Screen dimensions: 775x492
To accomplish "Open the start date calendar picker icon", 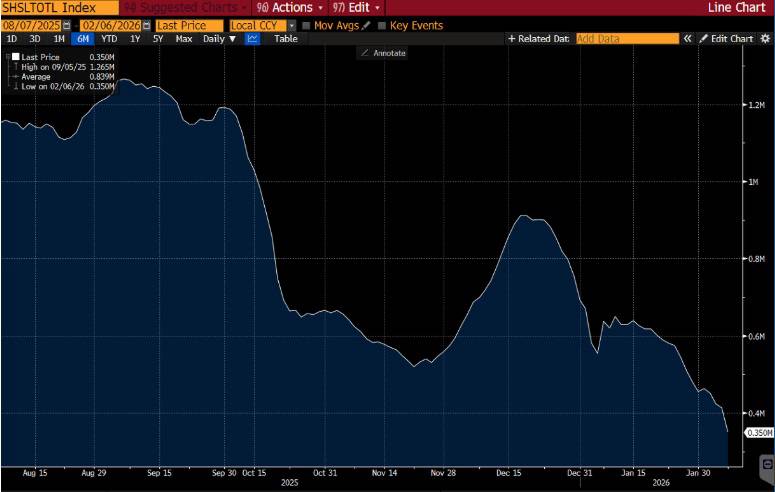I will click(67, 26).
